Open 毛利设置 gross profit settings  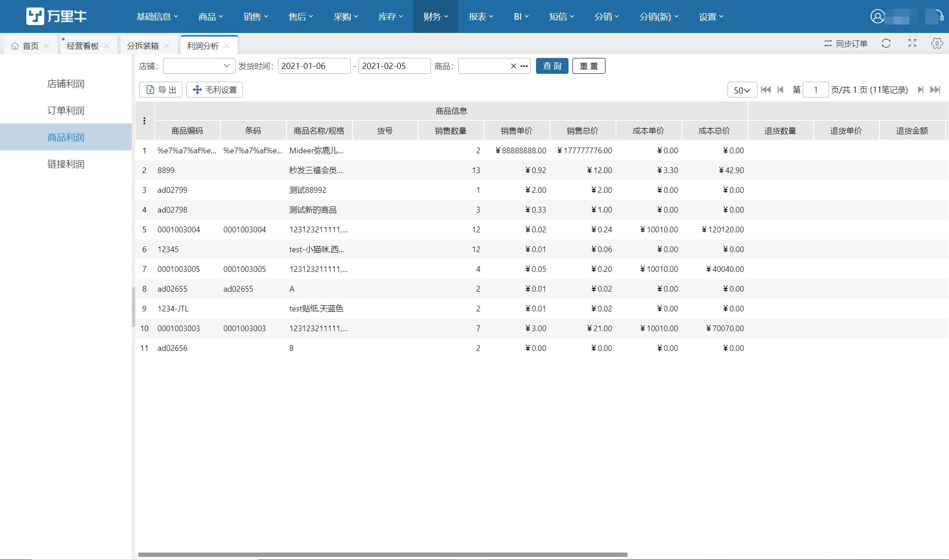tap(214, 90)
